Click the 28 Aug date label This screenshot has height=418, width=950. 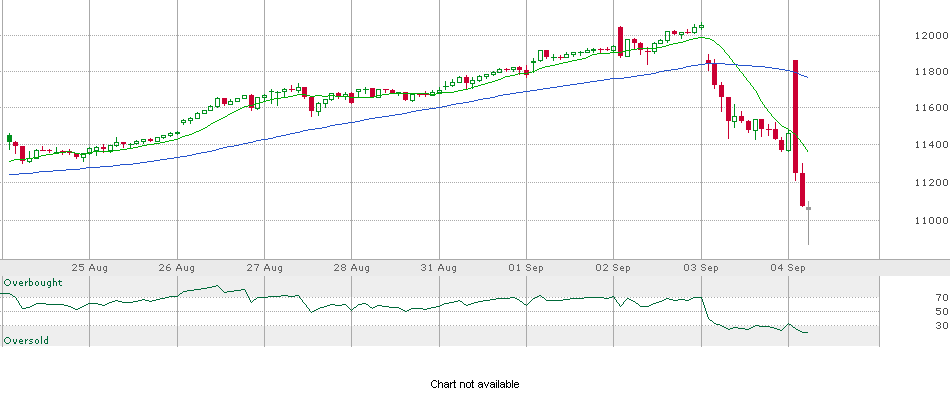pos(352,268)
